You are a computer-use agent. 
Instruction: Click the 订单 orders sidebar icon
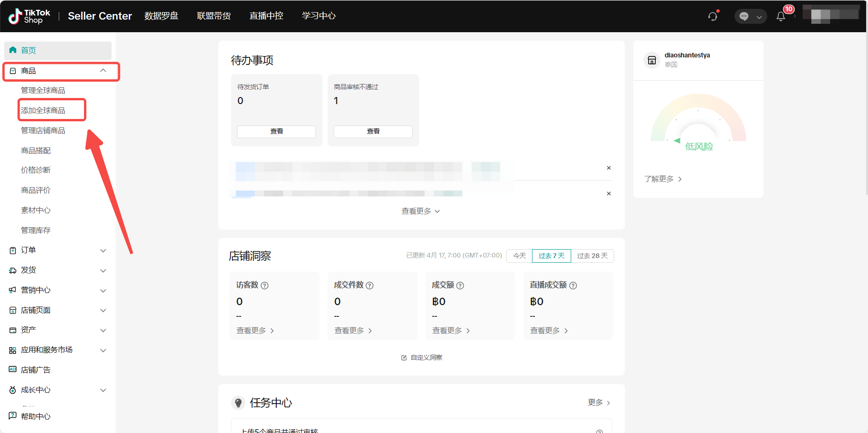click(x=12, y=250)
